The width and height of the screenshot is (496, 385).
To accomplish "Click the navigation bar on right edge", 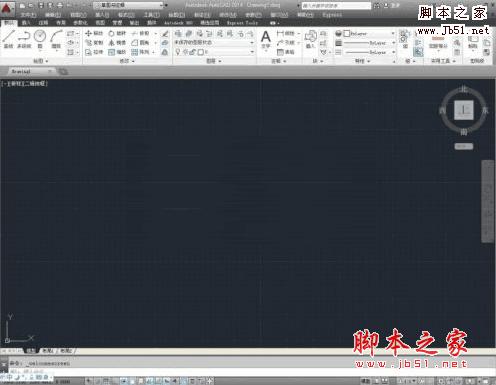I will 487,202.
